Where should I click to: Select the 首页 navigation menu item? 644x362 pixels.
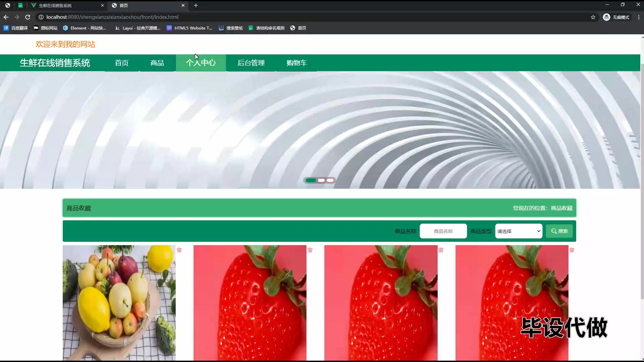pyautogui.click(x=122, y=63)
